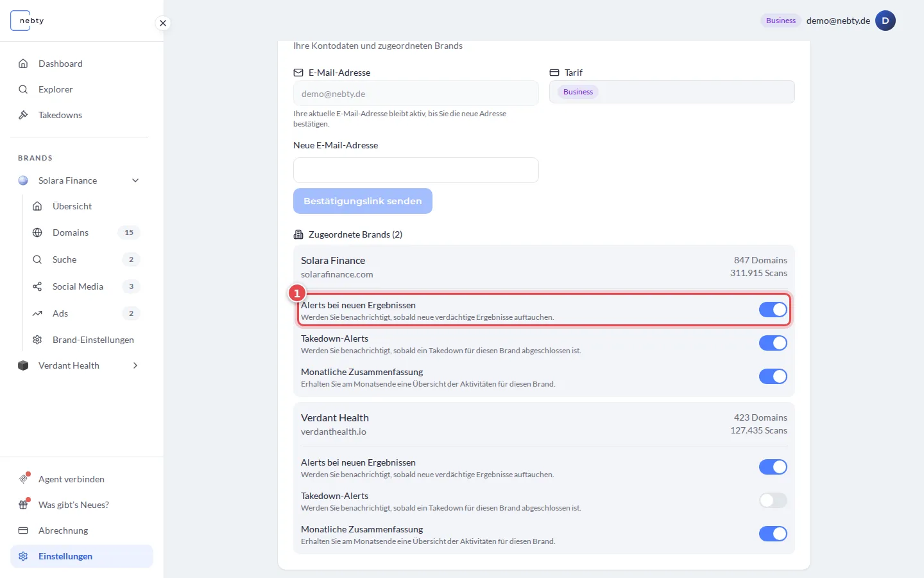
Task: Click the E-Mail-Adresse field showing demo@nebty.de
Action: coord(416,93)
